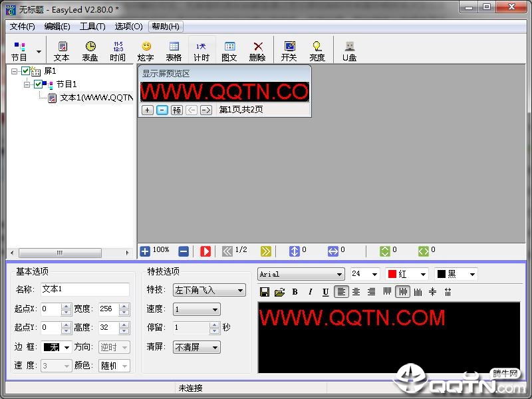Open the 工具(T) menu

[x=92, y=27]
